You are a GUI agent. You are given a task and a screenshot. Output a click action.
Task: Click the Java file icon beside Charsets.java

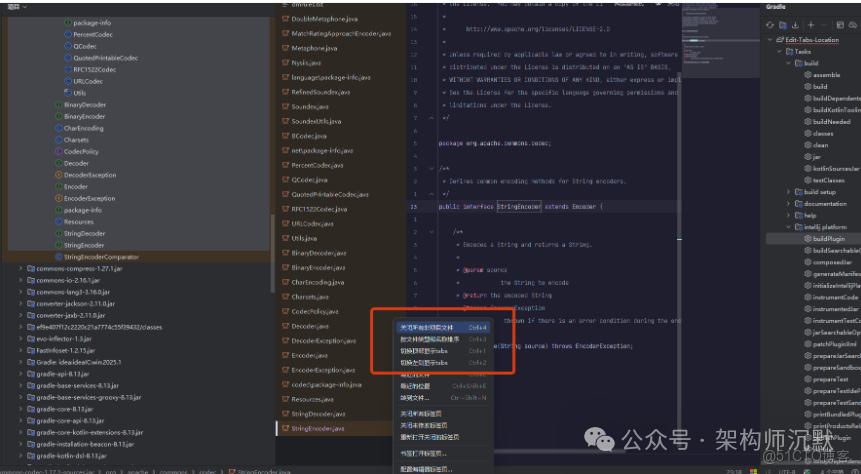pos(286,297)
